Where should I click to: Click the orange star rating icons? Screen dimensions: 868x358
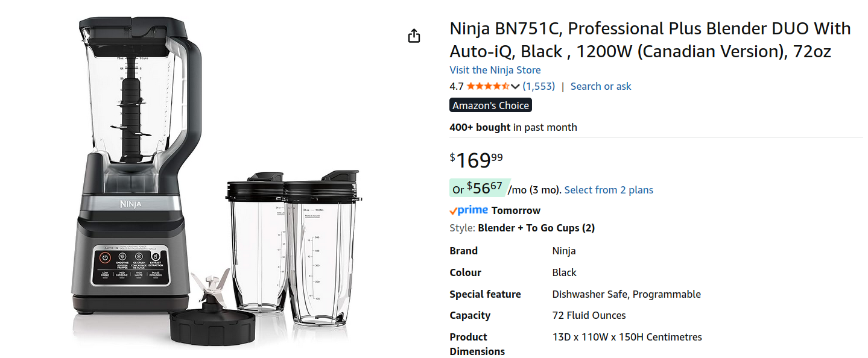(487, 86)
